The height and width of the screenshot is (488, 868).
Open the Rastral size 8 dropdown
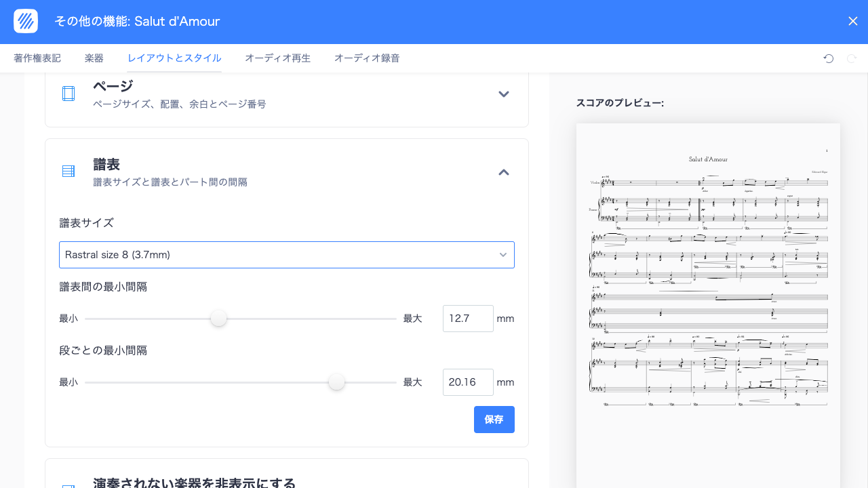pos(286,255)
